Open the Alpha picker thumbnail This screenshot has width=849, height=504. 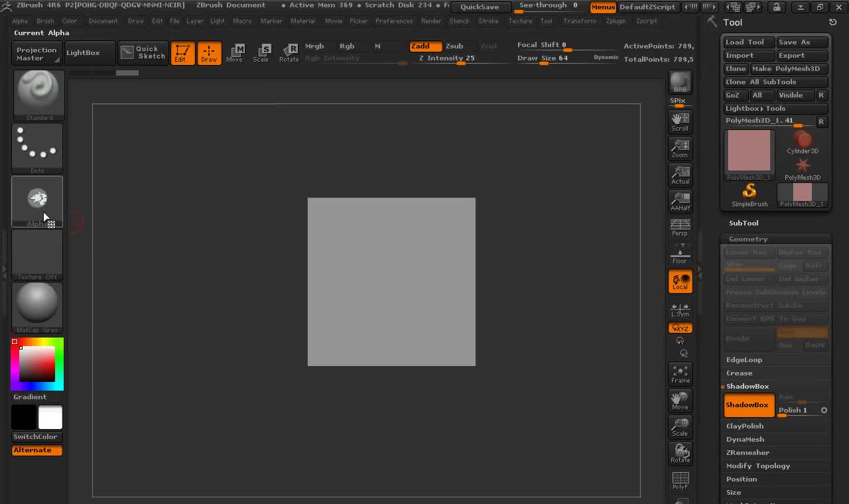[x=37, y=202]
